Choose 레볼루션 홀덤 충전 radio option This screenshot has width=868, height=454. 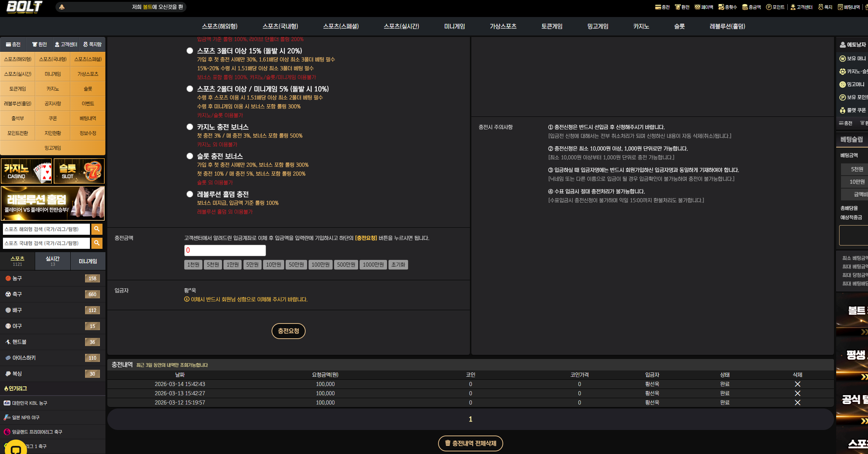[190, 194]
